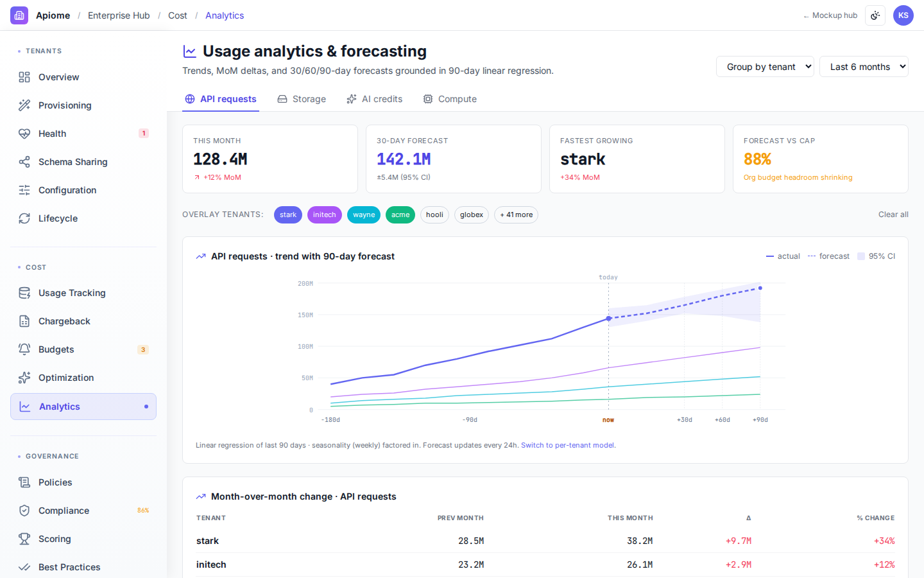The width and height of the screenshot is (924, 578).
Task: Click the Scoring trophy icon
Action: [24, 539]
